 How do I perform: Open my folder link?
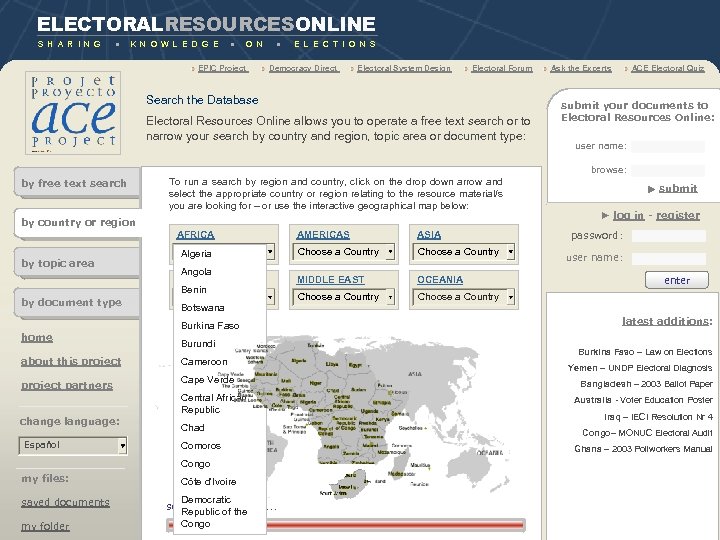(x=45, y=526)
